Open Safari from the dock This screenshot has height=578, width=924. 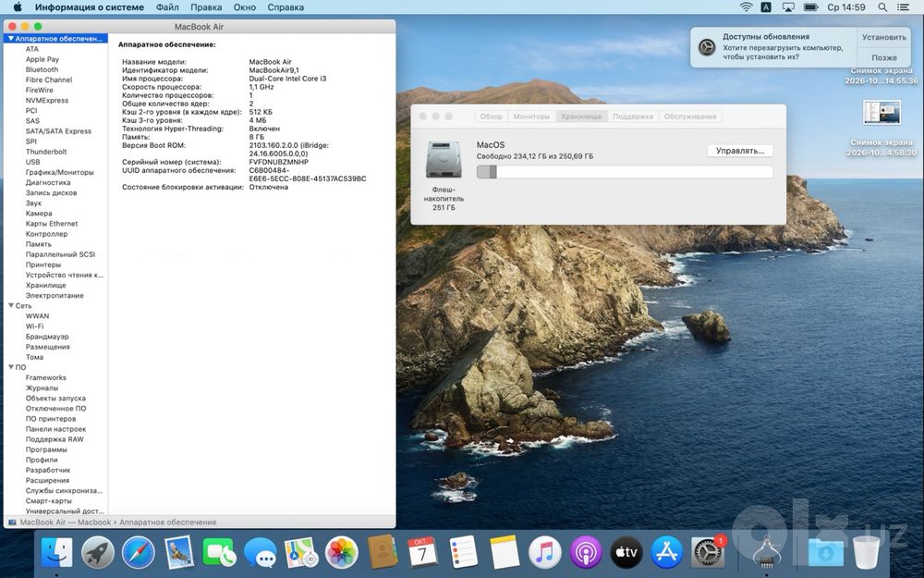139,553
